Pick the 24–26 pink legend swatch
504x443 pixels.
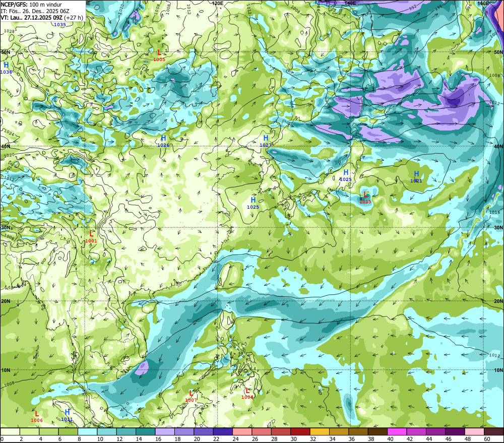242,431
